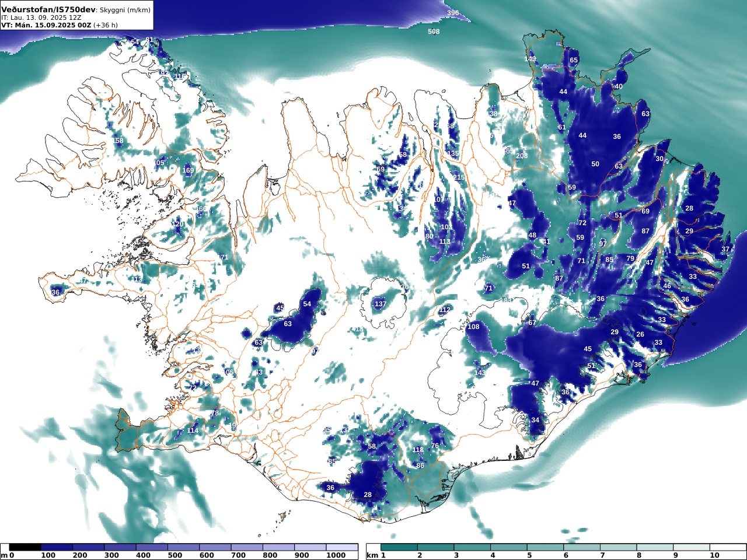This screenshot has width=747, height=560.
Task: Click the '81' value in the northwest
Action: 150,40
